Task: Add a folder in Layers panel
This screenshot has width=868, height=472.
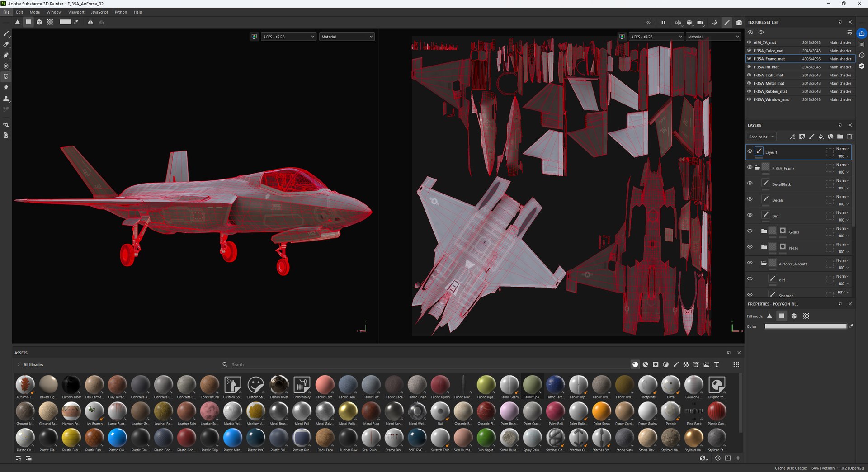Action: tap(840, 137)
